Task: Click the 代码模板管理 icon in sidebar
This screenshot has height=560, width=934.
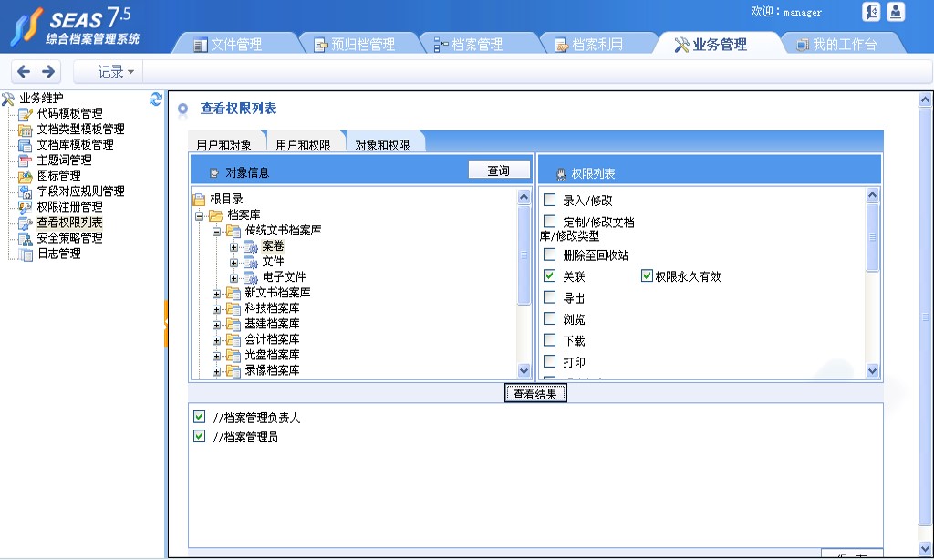Action: click(x=26, y=114)
